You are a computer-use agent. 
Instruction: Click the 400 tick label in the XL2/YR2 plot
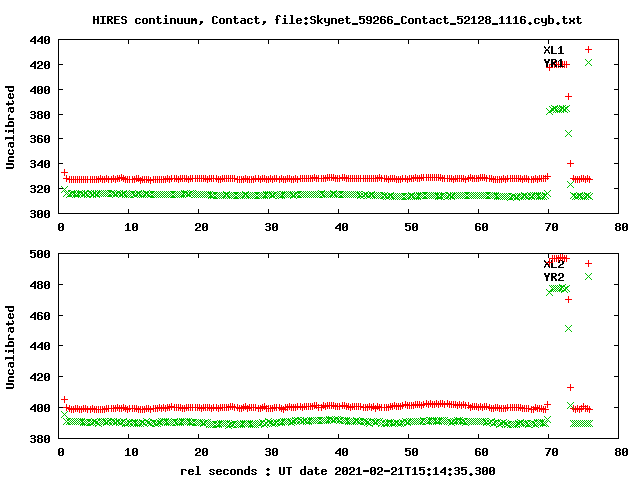tap(40, 408)
